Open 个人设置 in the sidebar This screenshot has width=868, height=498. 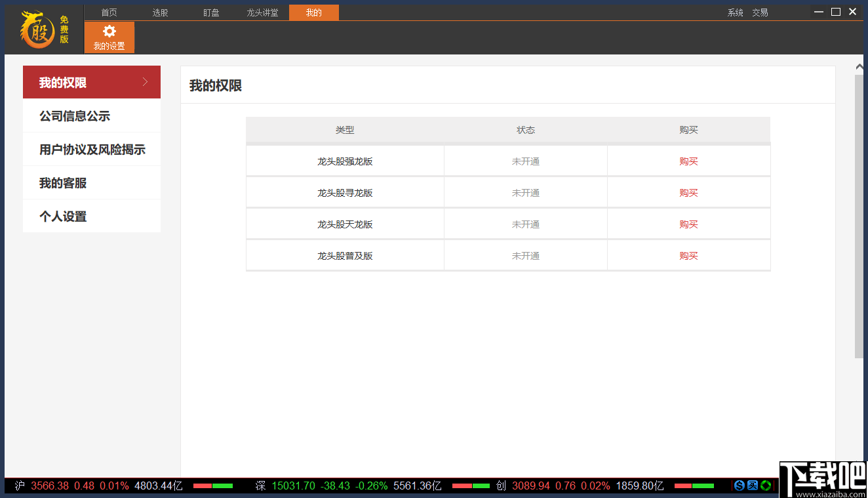point(92,217)
